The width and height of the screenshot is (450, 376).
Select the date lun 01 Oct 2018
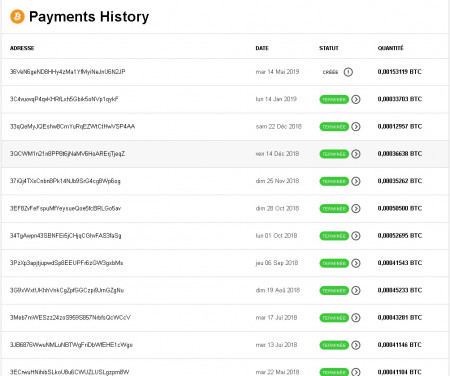tap(276, 236)
